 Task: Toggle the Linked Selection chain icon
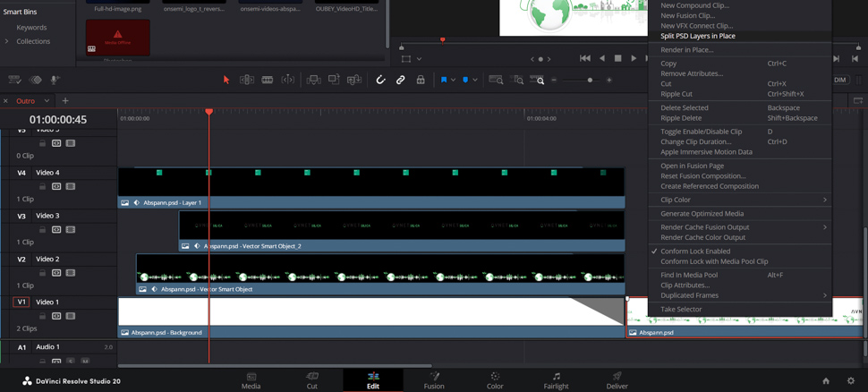[x=401, y=80]
